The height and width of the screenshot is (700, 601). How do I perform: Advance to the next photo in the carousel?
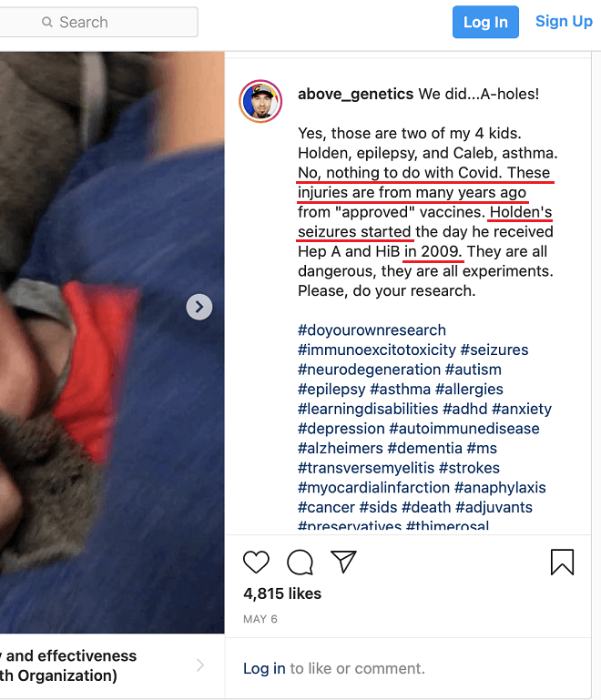coord(199,307)
